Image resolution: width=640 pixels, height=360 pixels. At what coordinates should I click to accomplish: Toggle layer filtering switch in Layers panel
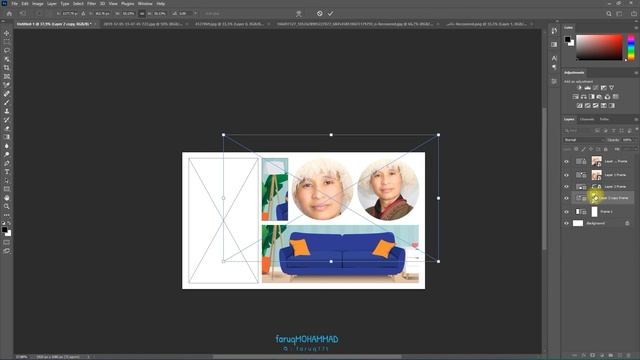(636, 130)
